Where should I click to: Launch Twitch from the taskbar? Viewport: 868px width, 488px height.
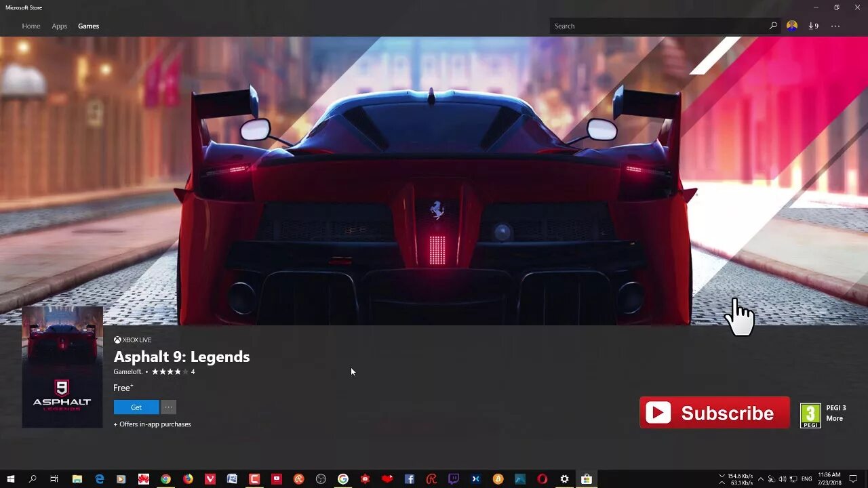pyautogui.click(x=454, y=479)
